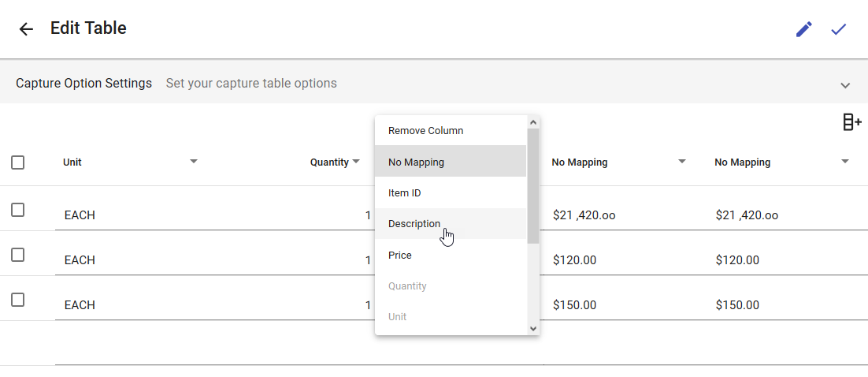The width and height of the screenshot is (868, 377).
Task: Click the first $150.00 cell
Action: pos(575,305)
